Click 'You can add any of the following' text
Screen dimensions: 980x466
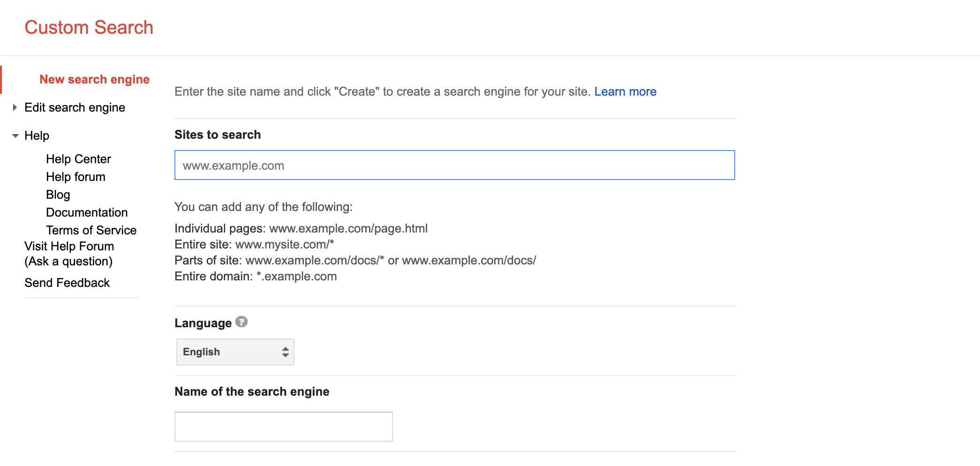coord(264,207)
